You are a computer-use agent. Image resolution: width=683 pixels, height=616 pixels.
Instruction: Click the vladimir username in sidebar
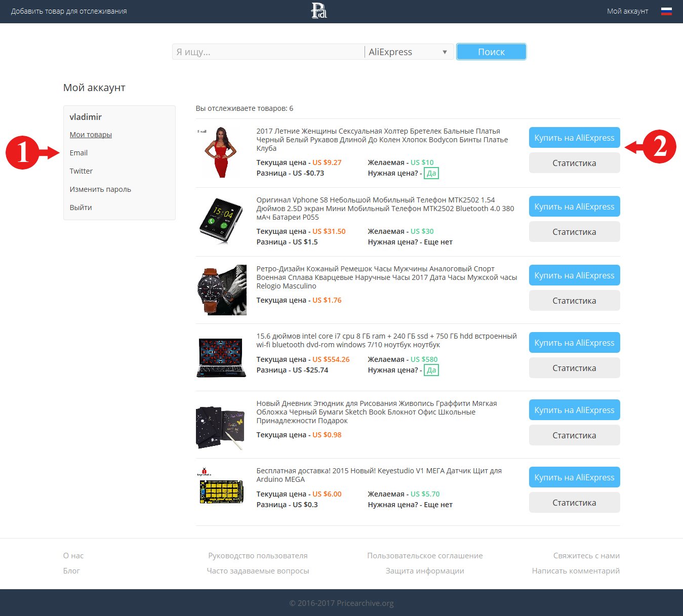point(86,117)
